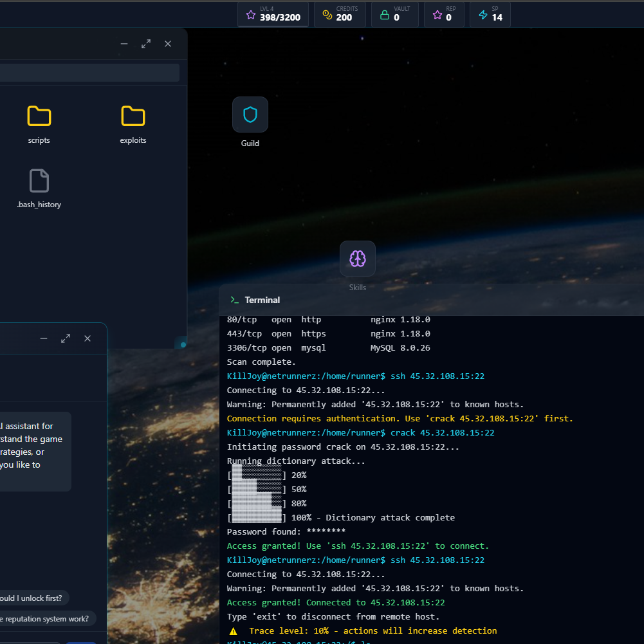The image size is (644, 644).
Task: Click the Credits counter in top bar
Action: click(x=339, y=14)
